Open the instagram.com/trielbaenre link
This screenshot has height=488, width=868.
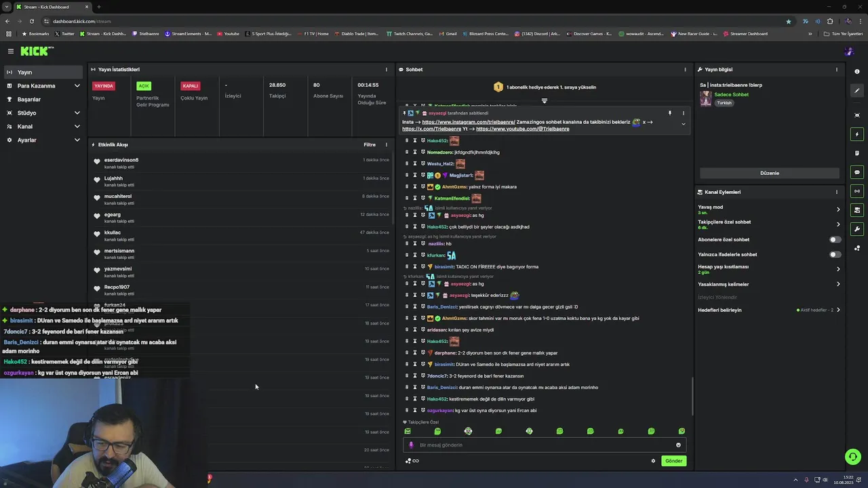point(469,122)
